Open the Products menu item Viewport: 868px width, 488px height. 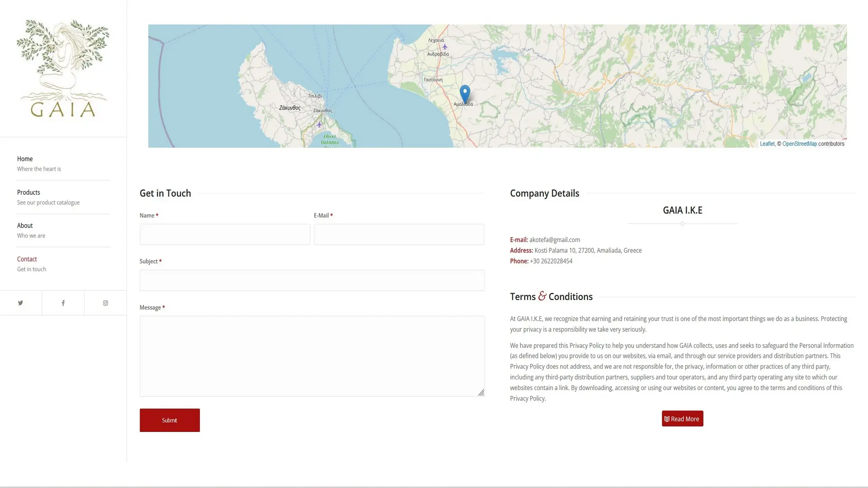pyautogui.click(x=28, y=192)
